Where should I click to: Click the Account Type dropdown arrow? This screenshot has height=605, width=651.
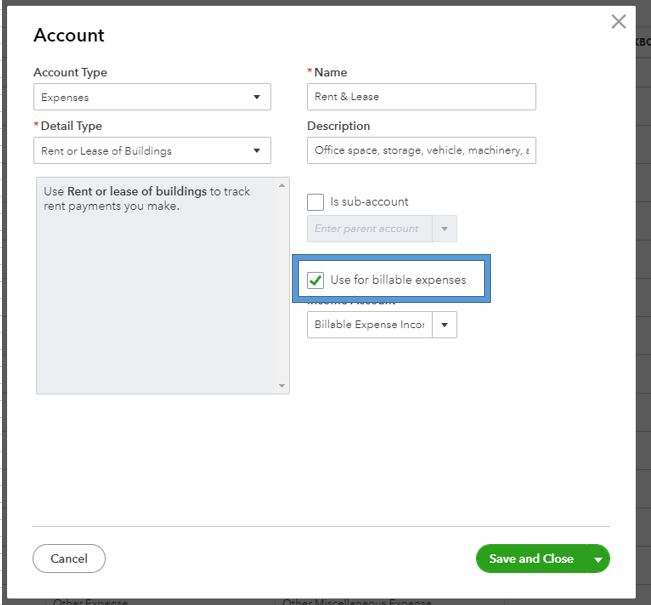[257, 98]
